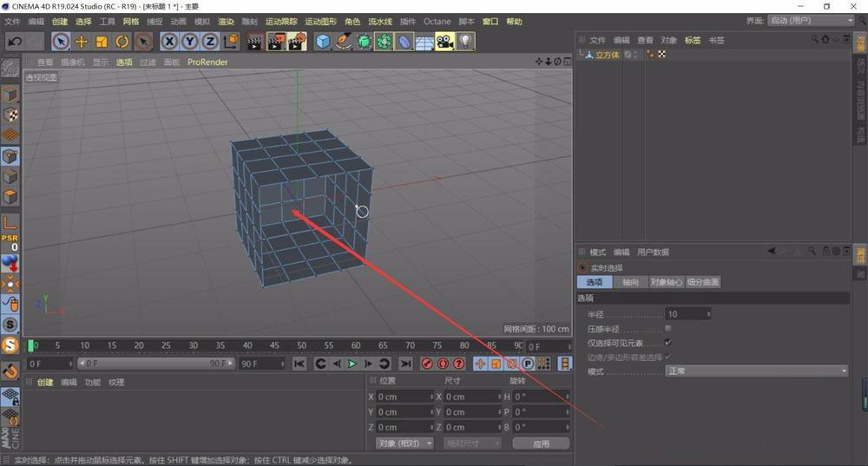This screenshot has width=868, height=466.
Task: Click the Light bulb icon
Action: (465, 42)
